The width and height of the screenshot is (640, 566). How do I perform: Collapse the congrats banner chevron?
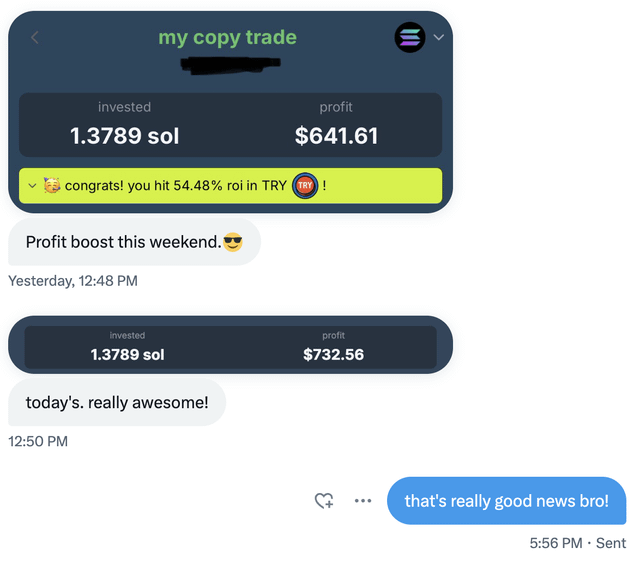(x=32, y=186)
